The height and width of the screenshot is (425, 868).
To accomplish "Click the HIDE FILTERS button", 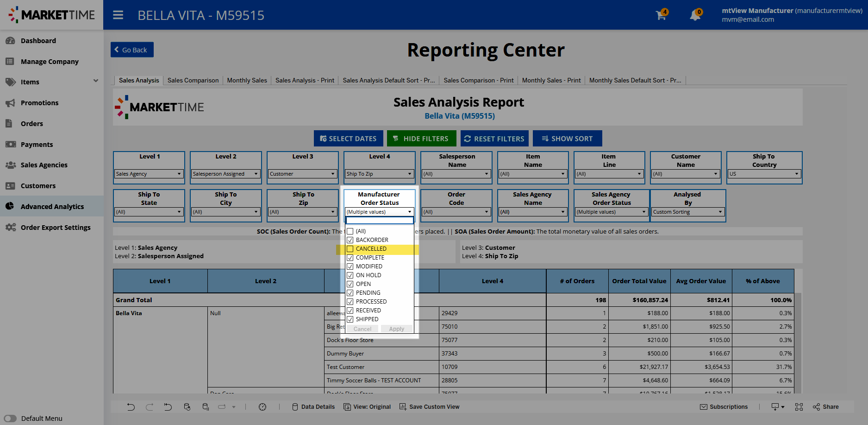I will point(421,139).
